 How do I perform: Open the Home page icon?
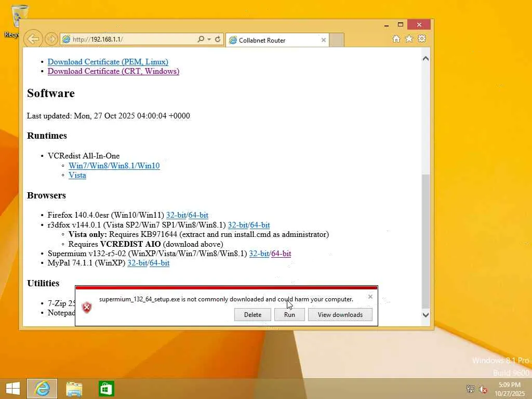(x=396, y=39)
